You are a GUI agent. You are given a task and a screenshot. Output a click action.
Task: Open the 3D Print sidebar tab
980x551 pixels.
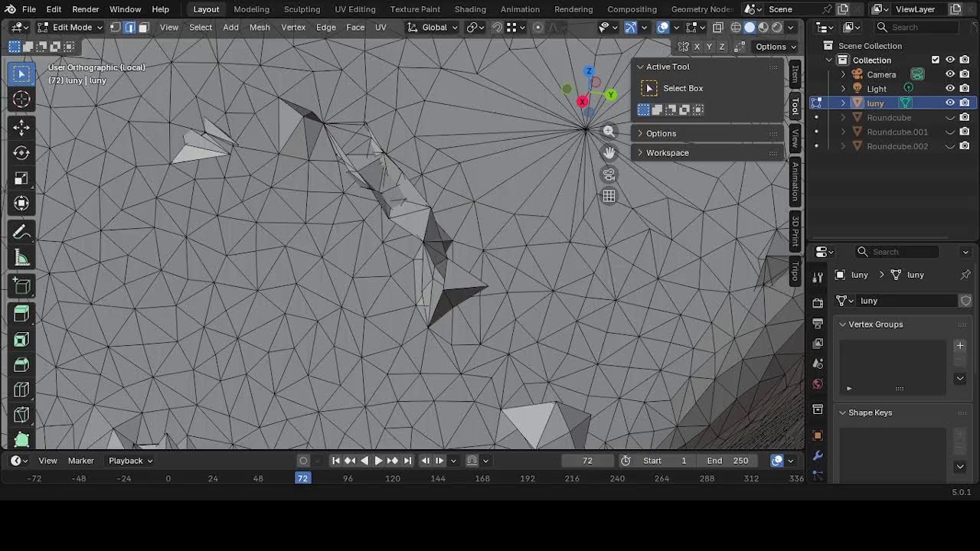click(x=795, y=231)
